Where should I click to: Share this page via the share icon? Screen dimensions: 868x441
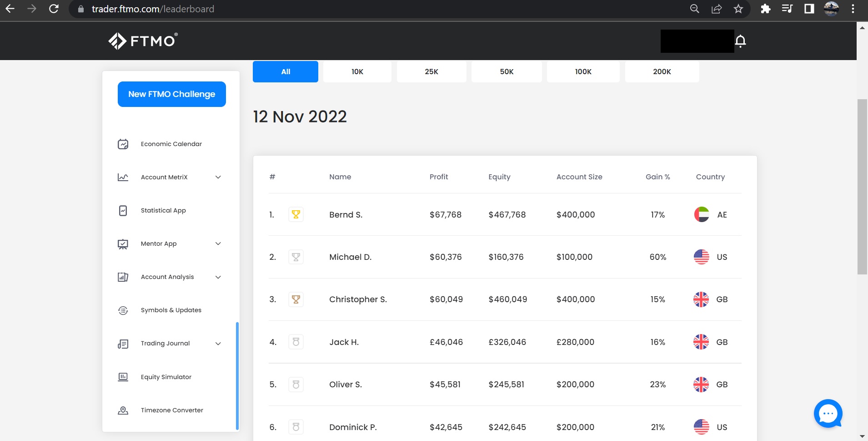tap(717, 9)
